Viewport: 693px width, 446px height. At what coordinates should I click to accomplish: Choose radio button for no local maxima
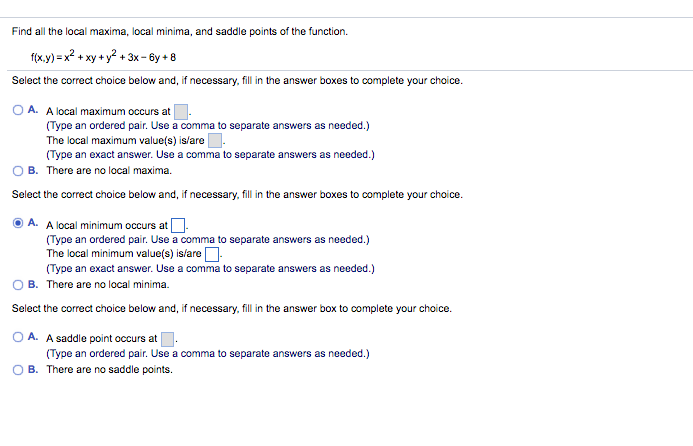click(x=18, y=171)
